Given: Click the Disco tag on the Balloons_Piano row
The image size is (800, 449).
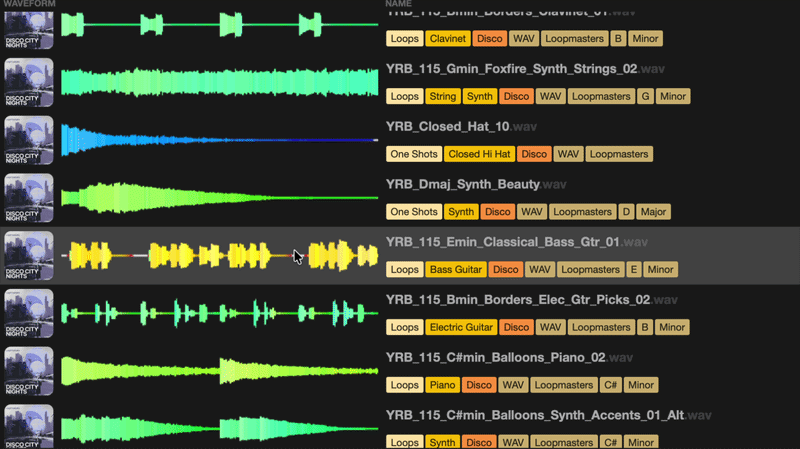Looking at the screenshot, I should click(x=479, y=385).
